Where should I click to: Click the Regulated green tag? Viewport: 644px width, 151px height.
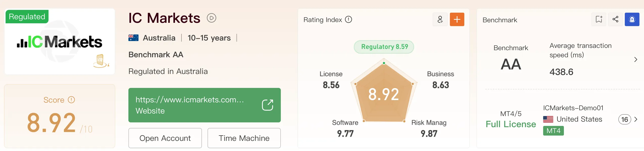coord(27,17)
